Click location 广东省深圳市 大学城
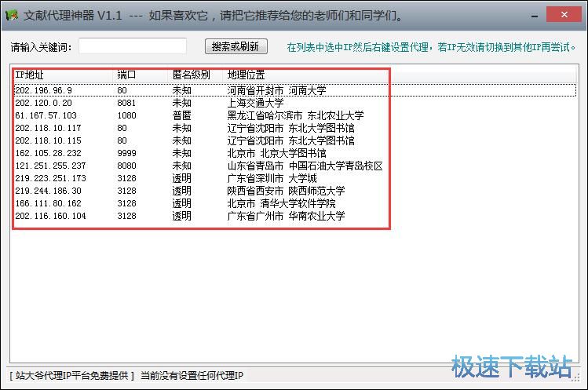The image size is (588, 390). pos(272,178)
